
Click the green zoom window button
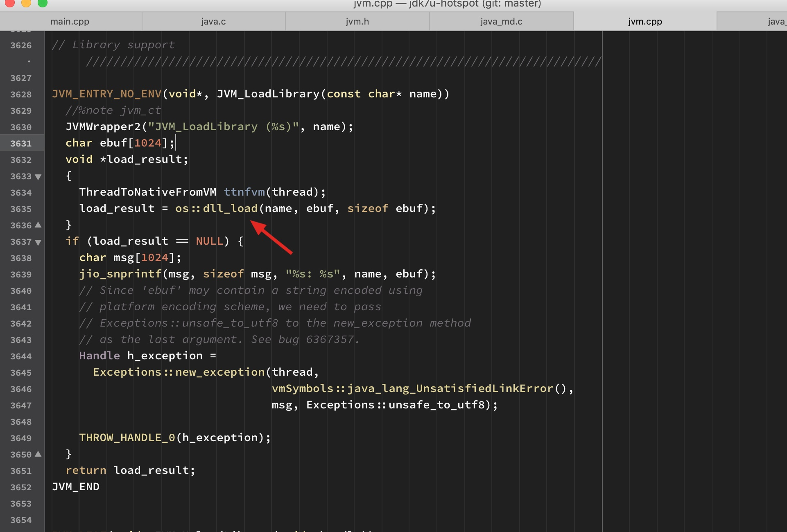click(42, 3)
